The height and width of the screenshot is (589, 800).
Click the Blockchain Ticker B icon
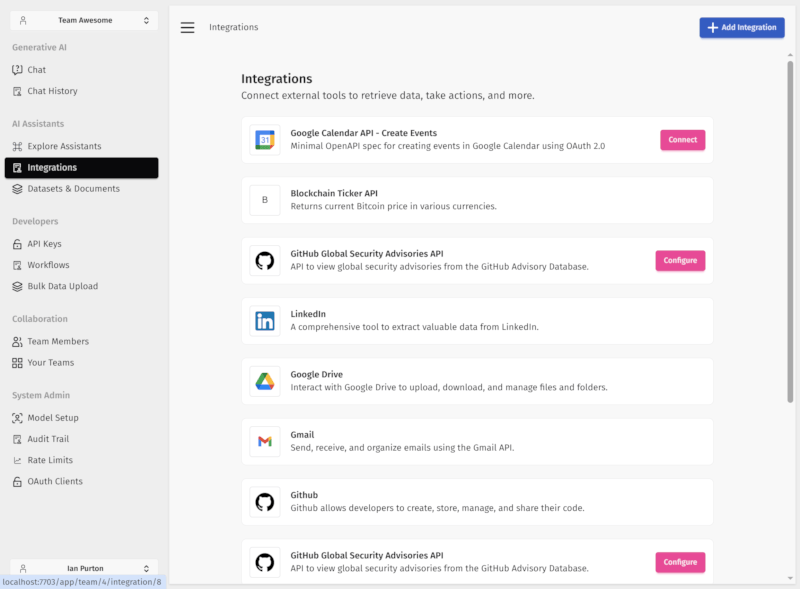(x=265, y=200)
